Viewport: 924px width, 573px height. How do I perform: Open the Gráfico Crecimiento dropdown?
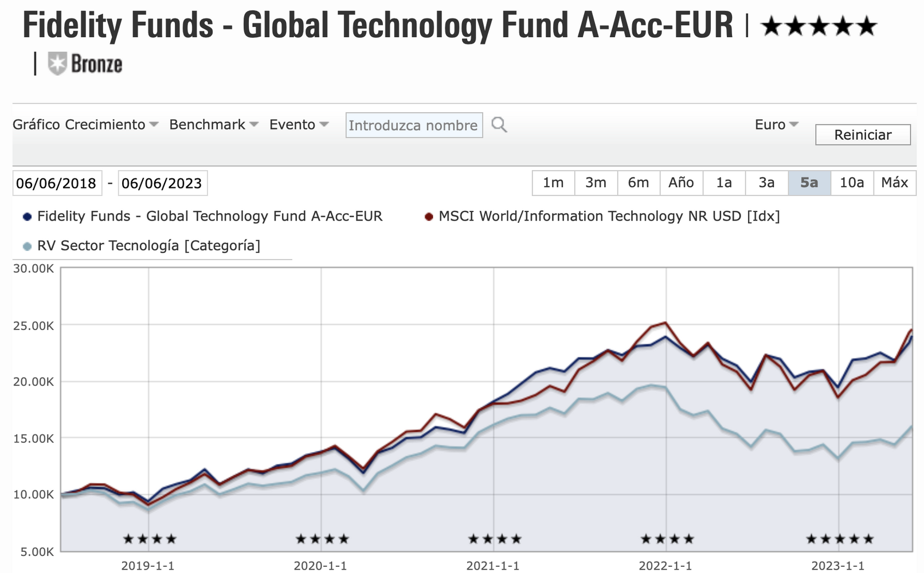(85, 124)
